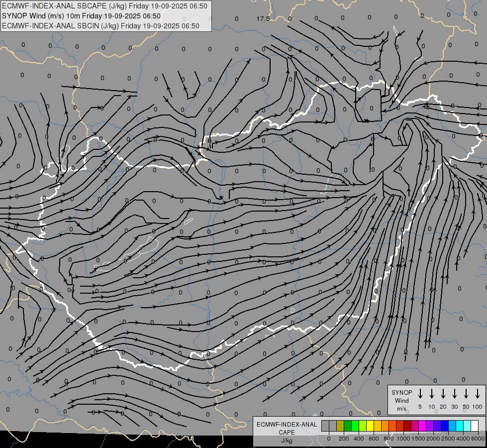The image size is (487, 448).
Task: Click the wind legend arrow labeled 20
Action: [443, 394]
